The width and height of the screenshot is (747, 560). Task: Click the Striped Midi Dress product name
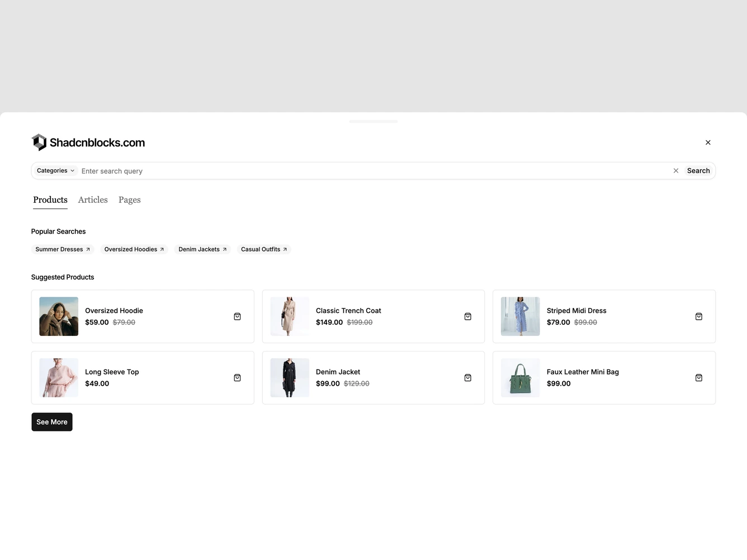[576, 311]
